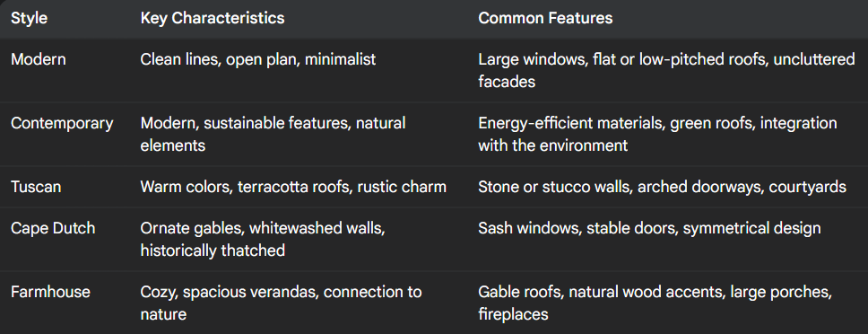
Task: Select the Farmhouse style cell
Action: [x=50, y=292]
